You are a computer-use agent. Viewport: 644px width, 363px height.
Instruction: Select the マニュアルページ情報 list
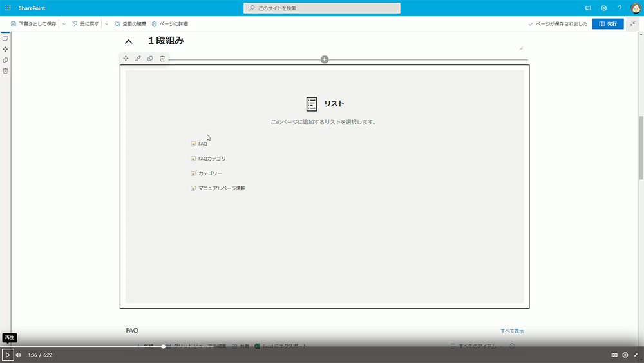point(218,188)
